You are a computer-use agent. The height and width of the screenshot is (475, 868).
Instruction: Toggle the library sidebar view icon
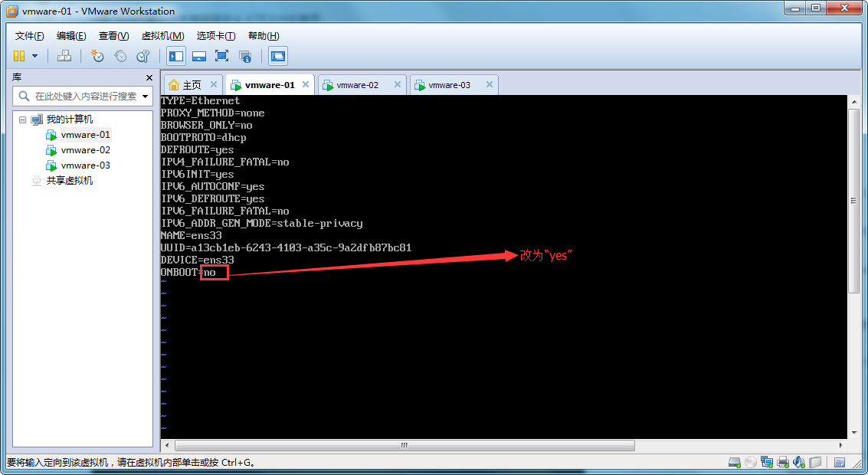176,56
